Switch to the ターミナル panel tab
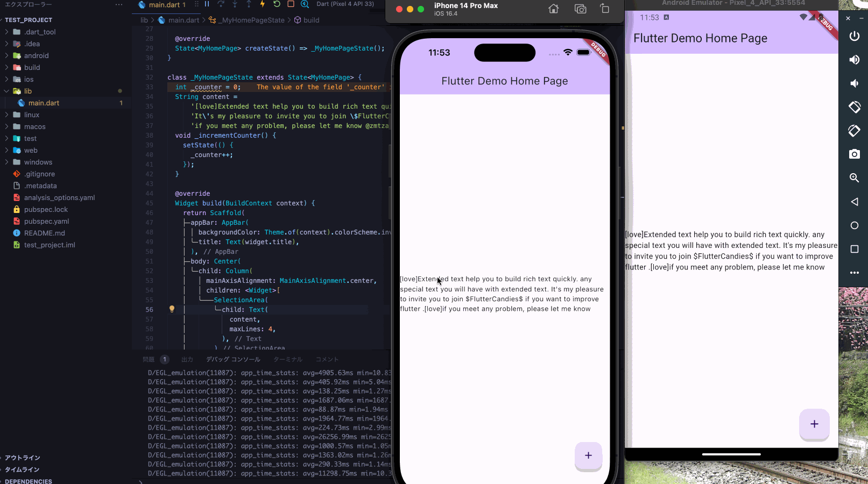868x484 pixels. (287, 359)
